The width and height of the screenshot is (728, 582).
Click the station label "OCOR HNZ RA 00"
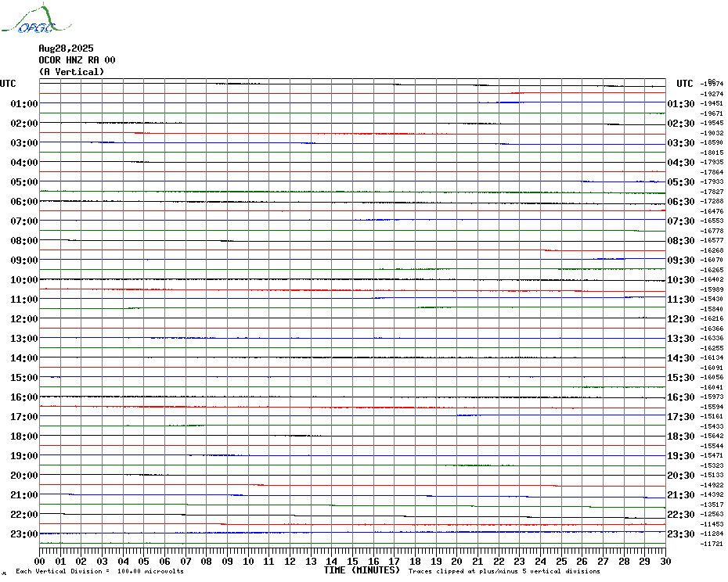coord(77,60)
